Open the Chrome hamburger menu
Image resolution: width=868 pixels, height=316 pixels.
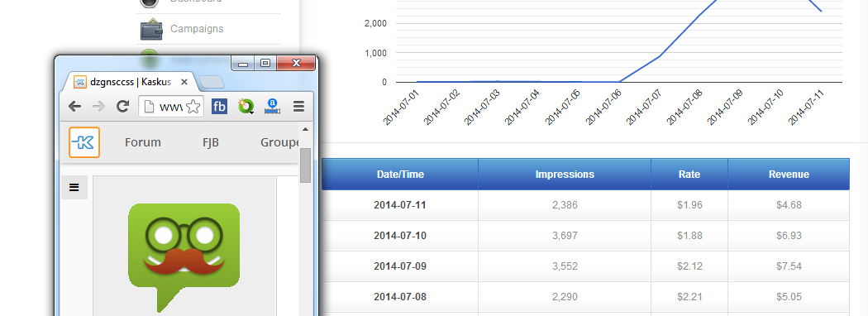click(299, 107)
